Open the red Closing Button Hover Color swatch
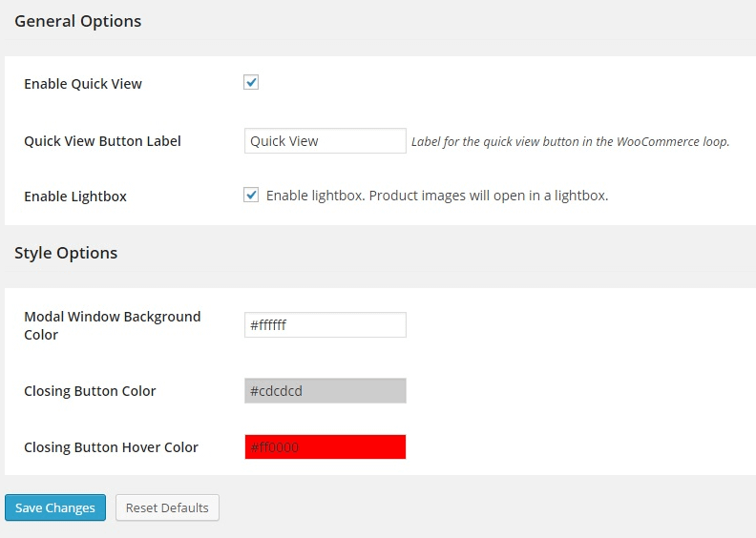 325,447
